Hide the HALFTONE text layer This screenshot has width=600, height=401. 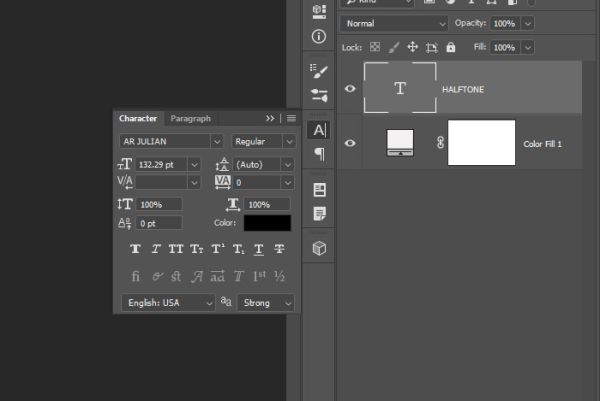click(x=350, y=89)
